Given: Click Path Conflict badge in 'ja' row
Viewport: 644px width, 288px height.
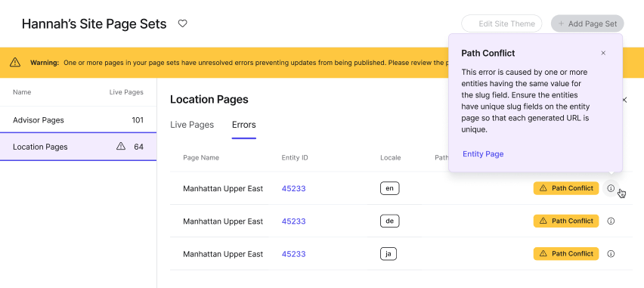Looking at the screenshot, I should click(566, 254).
